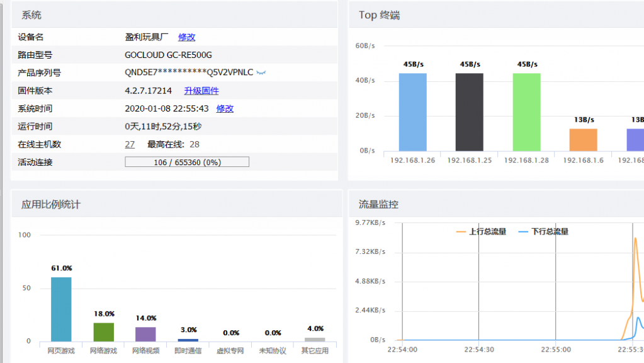The height and width of the screenshot is (363, 644).
Task: Click the 网络游戏 18.0% bar
Action: click(103, 332)
